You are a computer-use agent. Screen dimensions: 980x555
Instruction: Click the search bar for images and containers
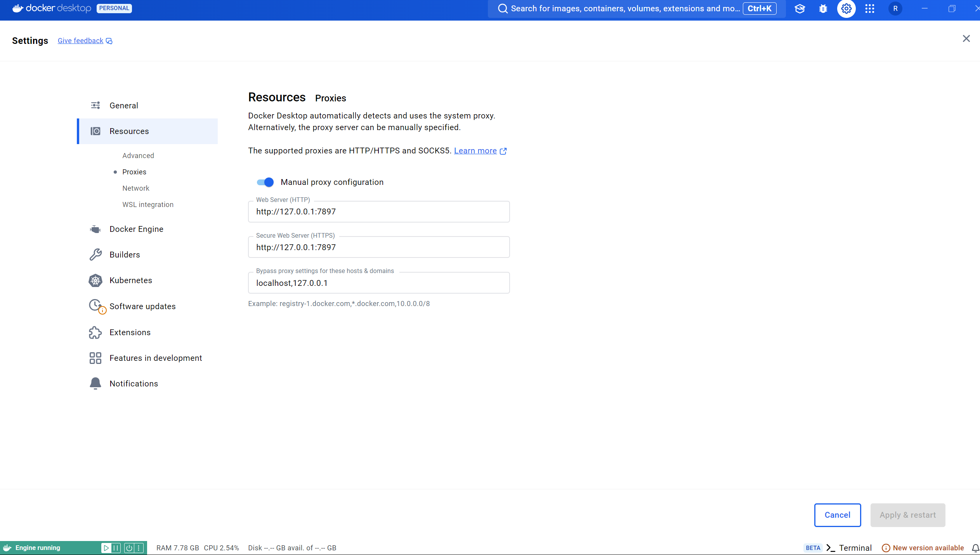click(x=637, y=9)
